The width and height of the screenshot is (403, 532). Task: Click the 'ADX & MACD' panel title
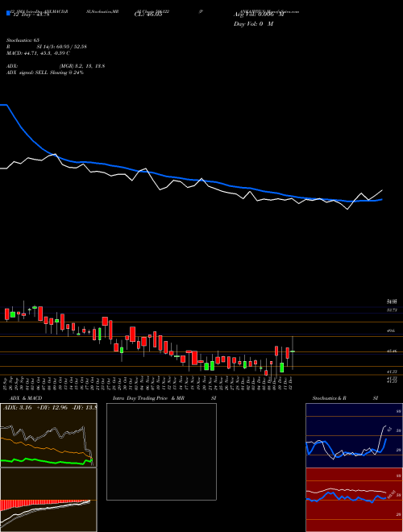[26, 398]
